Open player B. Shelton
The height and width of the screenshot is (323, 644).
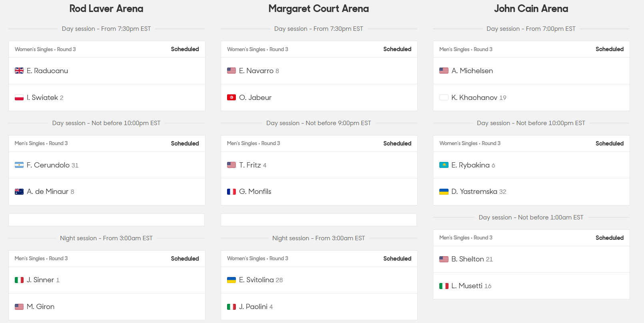click(468, 259)
